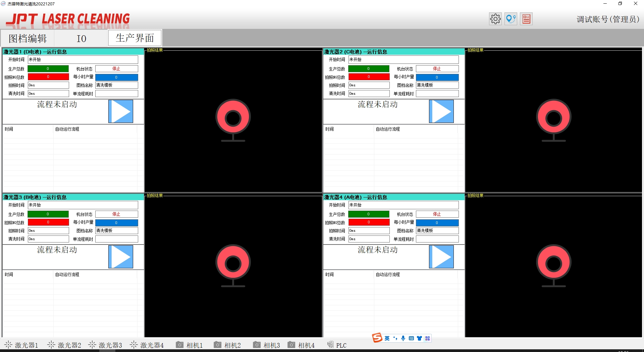Start the 激光器3 (B电池) process play button
The width and height of the screenshot is (644, 352).
(121, 257)
